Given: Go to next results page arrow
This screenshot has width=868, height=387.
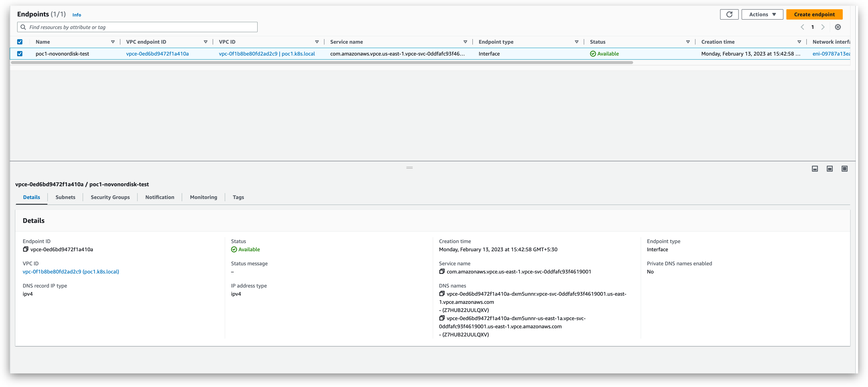Looking at the screenshot, I should coord(823,27).
